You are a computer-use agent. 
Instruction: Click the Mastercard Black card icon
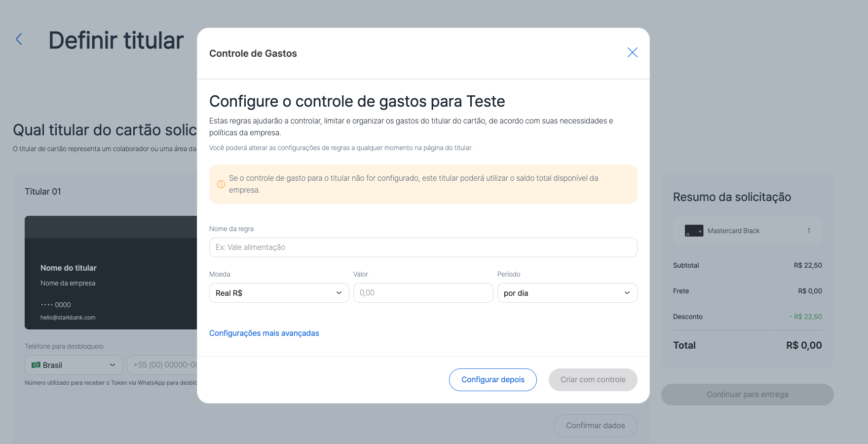coord(694,231)
